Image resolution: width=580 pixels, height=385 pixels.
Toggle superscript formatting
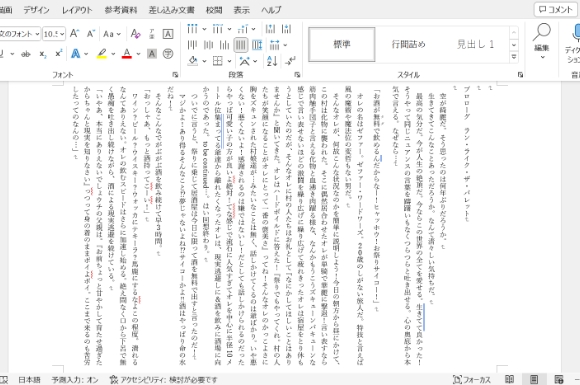coord(58,54)
